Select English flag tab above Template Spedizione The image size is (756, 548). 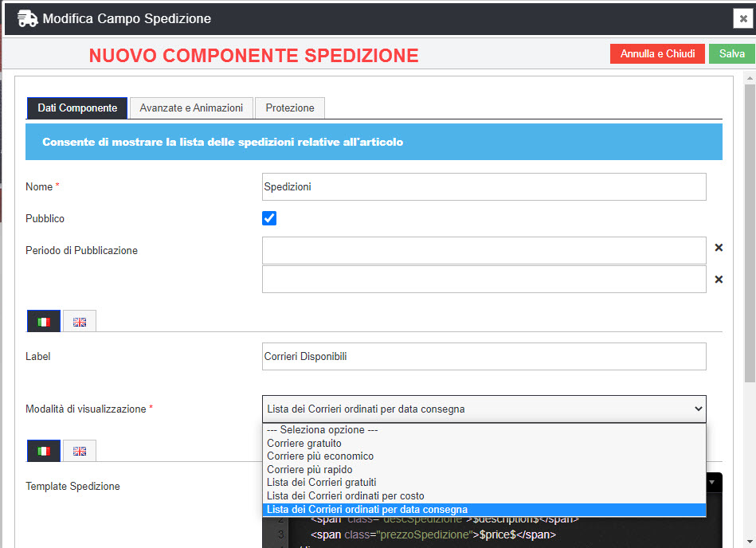pyautogui.click(x=80, y=451)
